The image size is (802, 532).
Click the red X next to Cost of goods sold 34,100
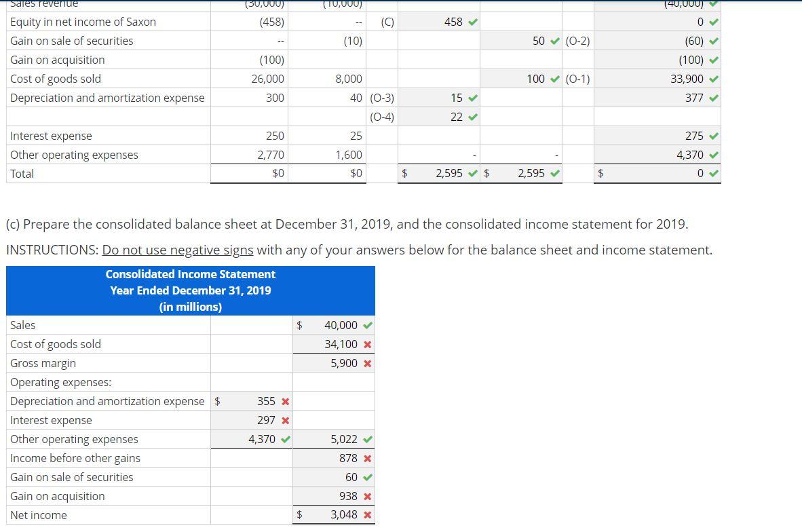367,344
